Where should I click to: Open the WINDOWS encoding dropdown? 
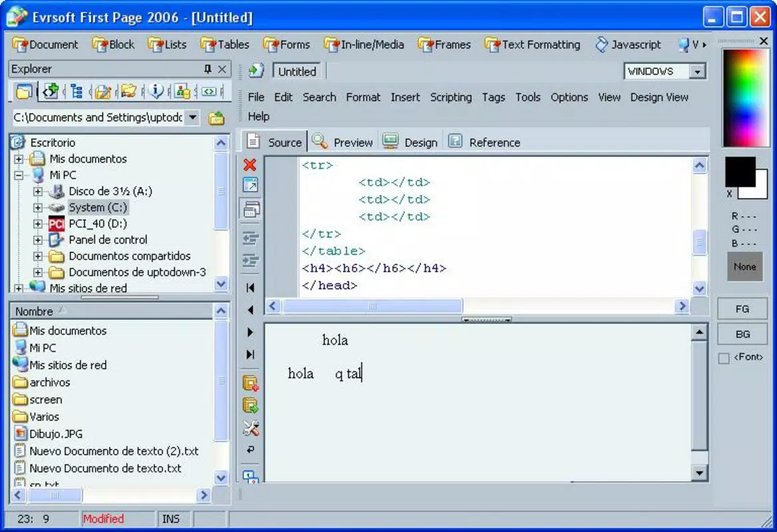pyautogui.click(x=697, y=72)
